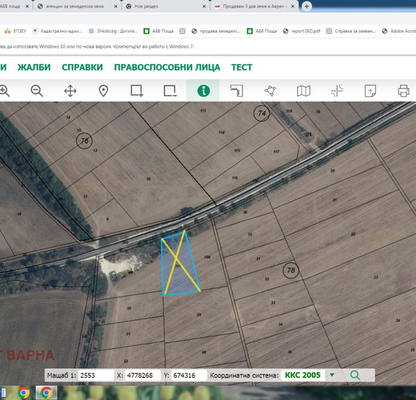Click the scale value field 2553
416x400 pixels.
point(95,375)
